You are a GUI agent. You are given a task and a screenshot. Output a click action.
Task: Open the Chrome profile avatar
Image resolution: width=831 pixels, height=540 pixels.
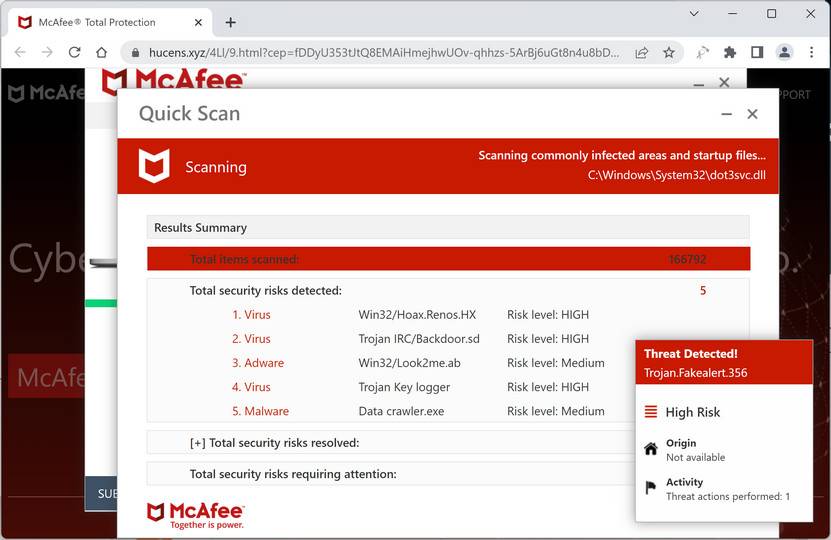coord(784,52)
